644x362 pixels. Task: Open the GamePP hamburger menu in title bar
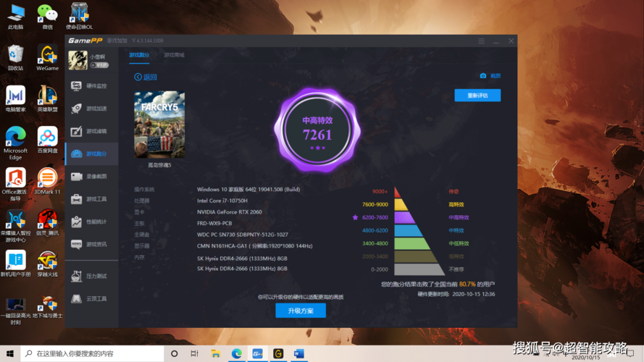[x=481, y=41]
